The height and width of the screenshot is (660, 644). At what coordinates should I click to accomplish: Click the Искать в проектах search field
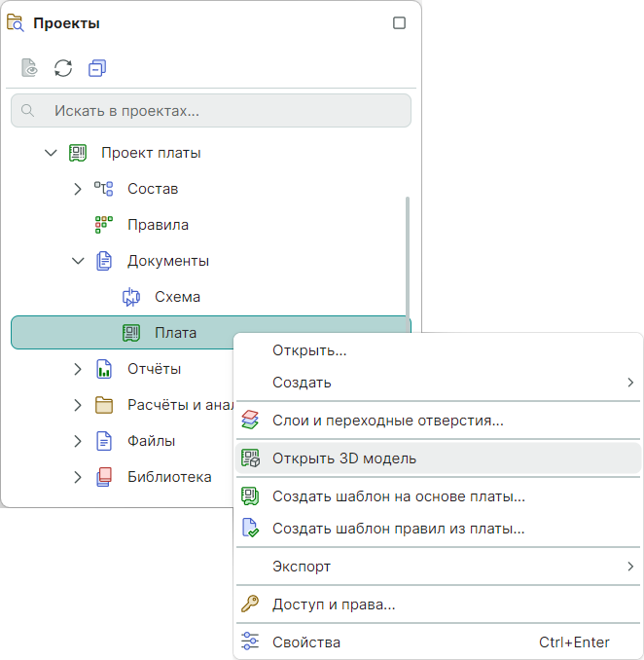click(x=224, y=111)
